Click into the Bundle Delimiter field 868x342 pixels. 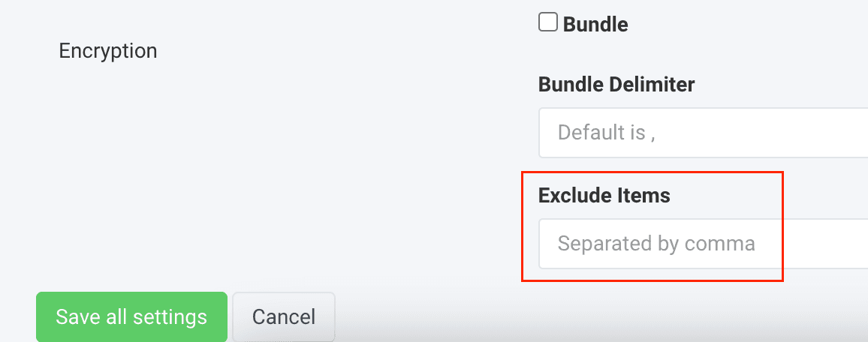(x=703, y=133)
